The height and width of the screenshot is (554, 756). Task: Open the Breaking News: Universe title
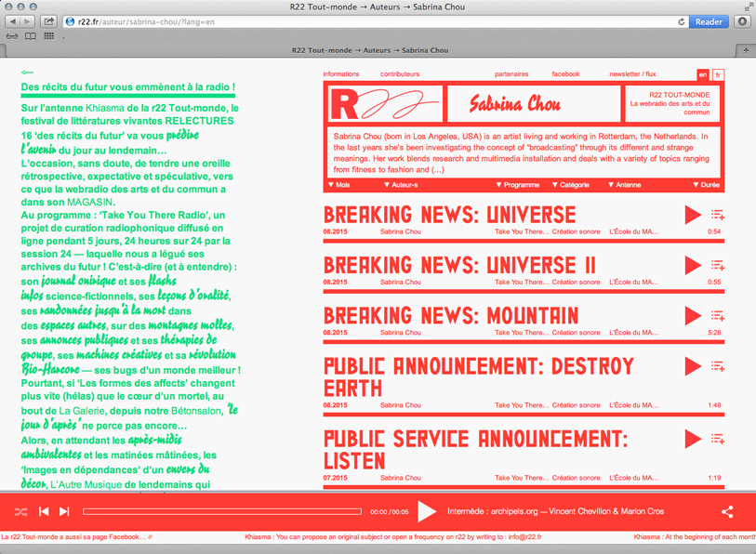(449, 215)
